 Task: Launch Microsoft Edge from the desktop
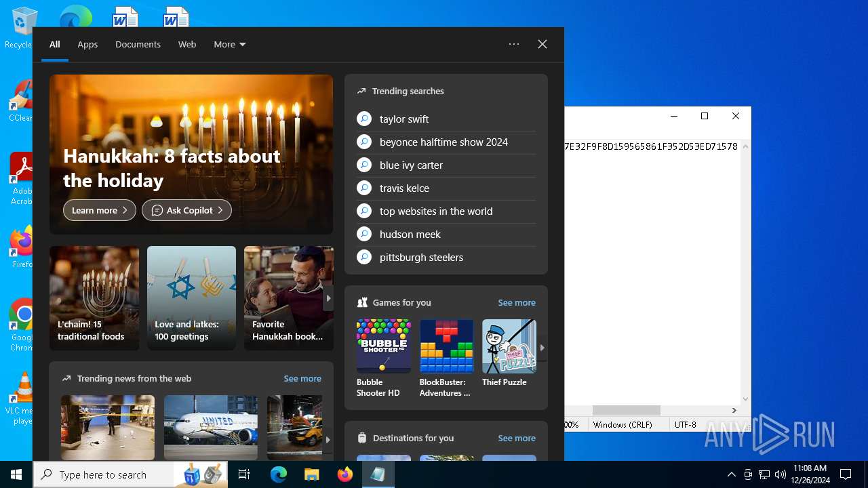click(x=75, y=16)
